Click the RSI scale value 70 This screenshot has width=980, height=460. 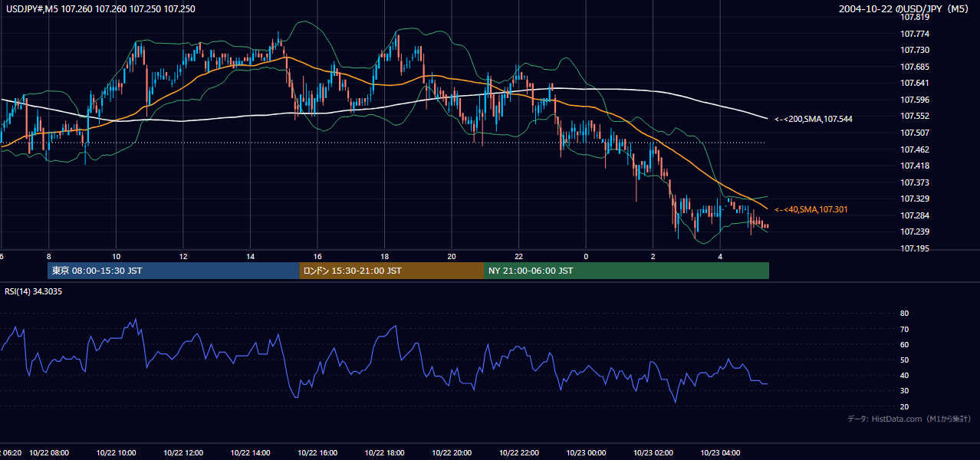click(x=905, y=330)
